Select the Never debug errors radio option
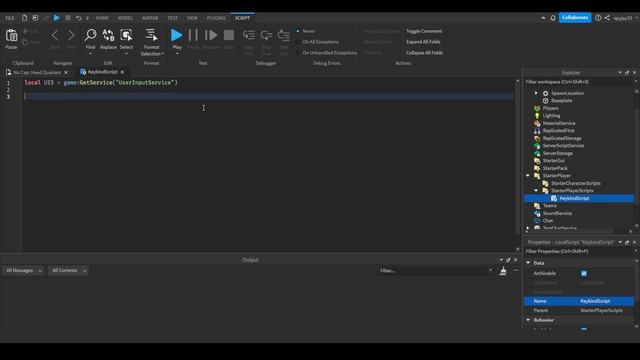The width and height of the screenshot is (640, 360). pos(298,31)
